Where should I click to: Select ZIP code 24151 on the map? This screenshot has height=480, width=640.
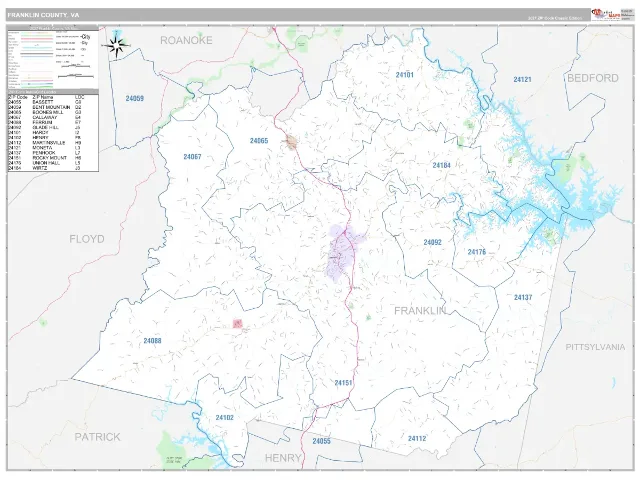(343, 383)
